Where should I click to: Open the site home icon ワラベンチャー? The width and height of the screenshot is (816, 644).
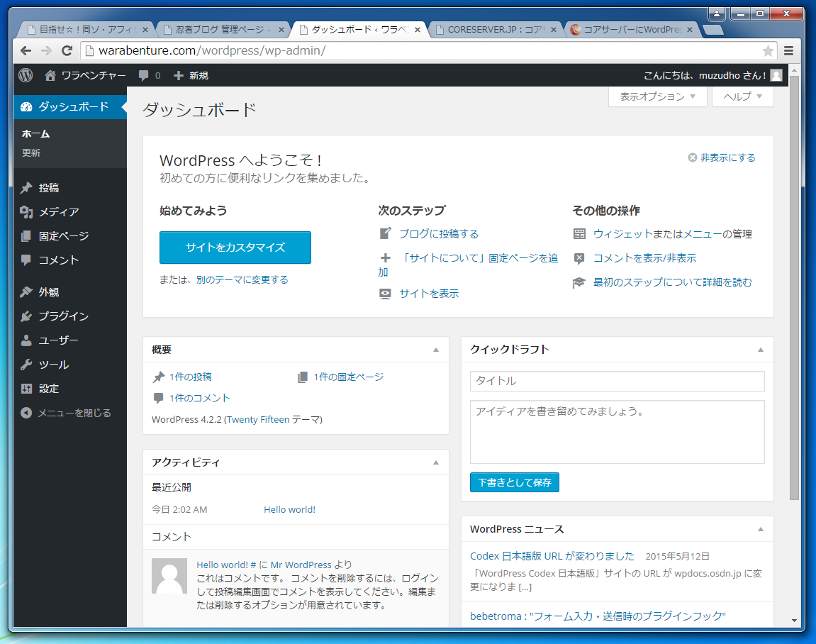50,75
